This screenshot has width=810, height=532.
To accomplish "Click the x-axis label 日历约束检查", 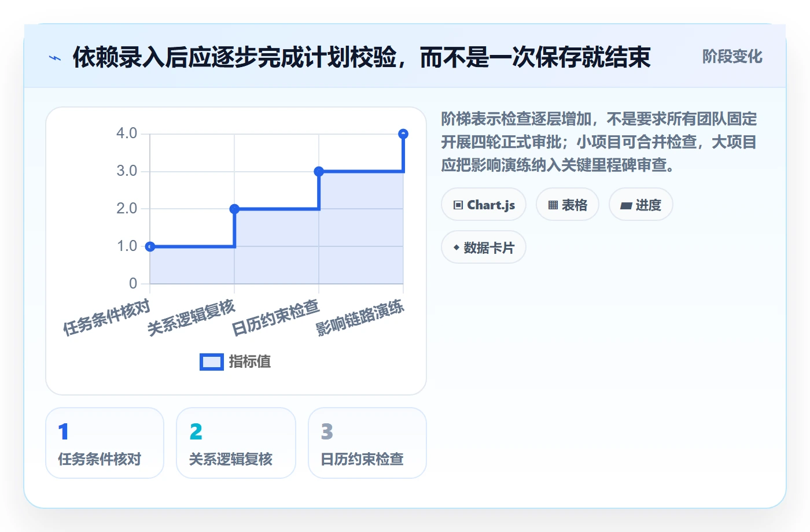I will pyautogui.click(x=275, y=317).
